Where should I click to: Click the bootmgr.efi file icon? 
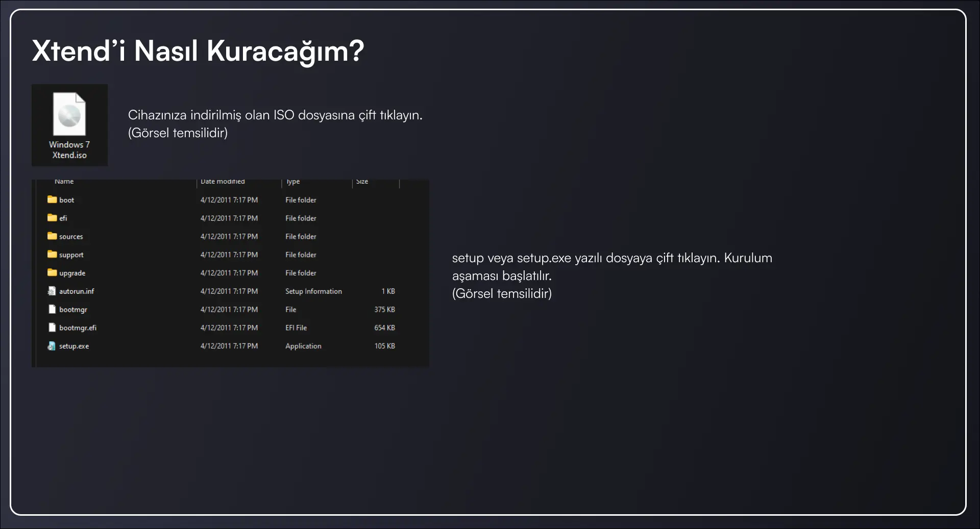(x=52, y=328)
